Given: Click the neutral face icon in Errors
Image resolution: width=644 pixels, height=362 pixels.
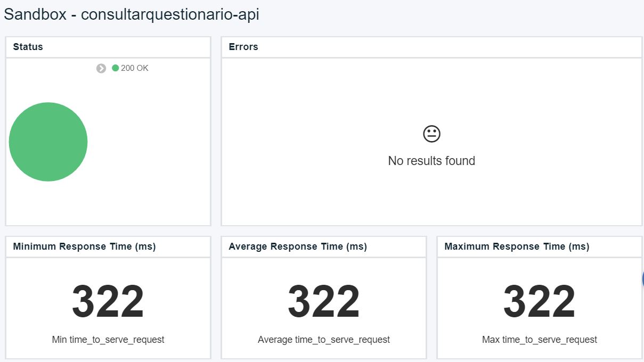Looking at the screenshot, I should pyautogui.click(x=431, y=134).
